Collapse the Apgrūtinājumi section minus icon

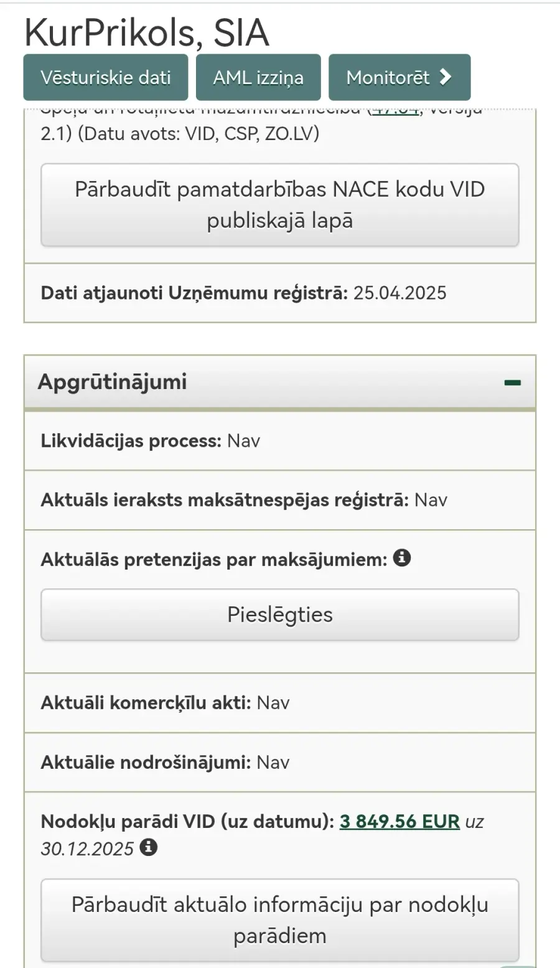pyautogui.click(x=512, y=383)
